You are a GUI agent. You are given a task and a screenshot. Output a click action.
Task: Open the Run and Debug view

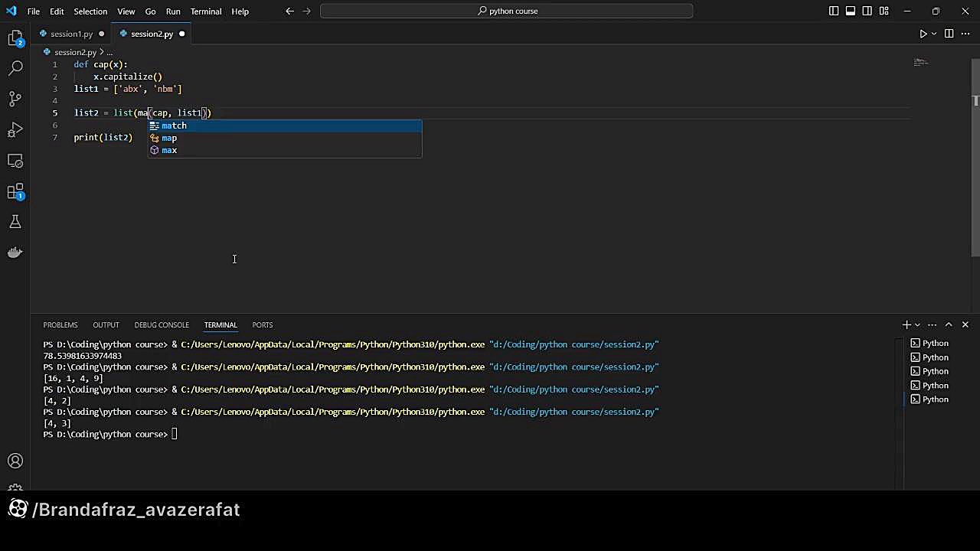15,129
